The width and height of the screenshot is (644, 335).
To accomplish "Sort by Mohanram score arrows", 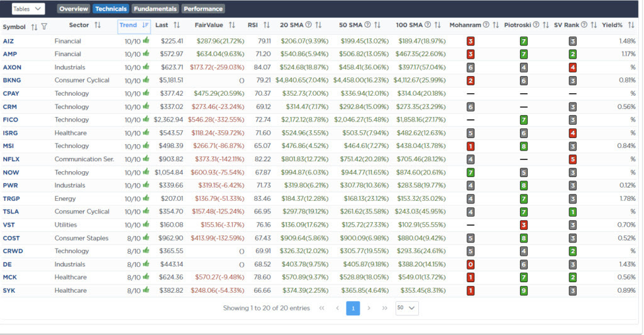I will (x=496, y=25).
